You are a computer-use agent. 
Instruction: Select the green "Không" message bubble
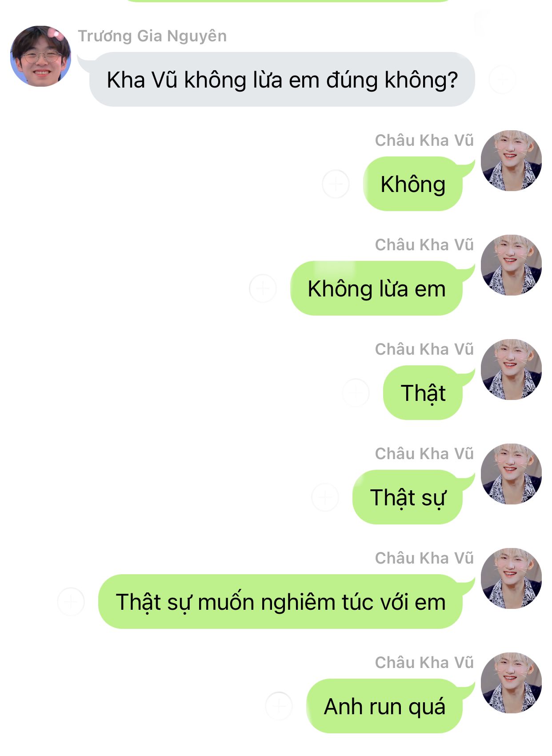(x=413, y=184)
